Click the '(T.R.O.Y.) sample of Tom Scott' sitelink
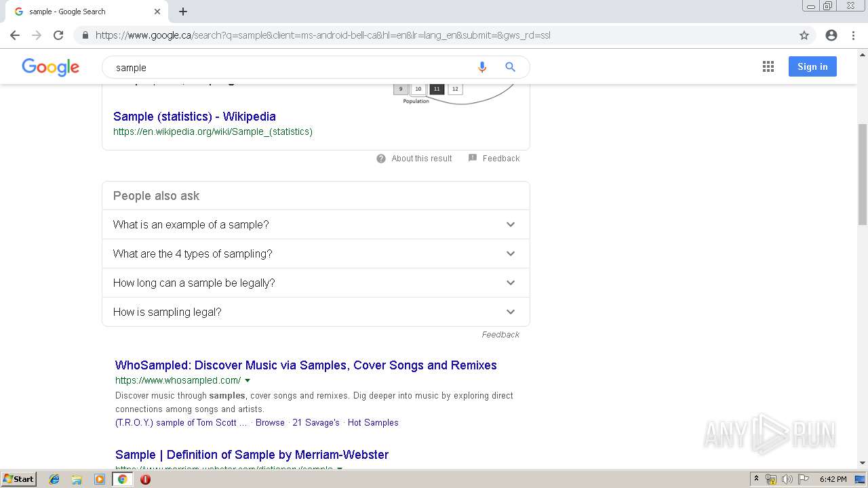 181,422
